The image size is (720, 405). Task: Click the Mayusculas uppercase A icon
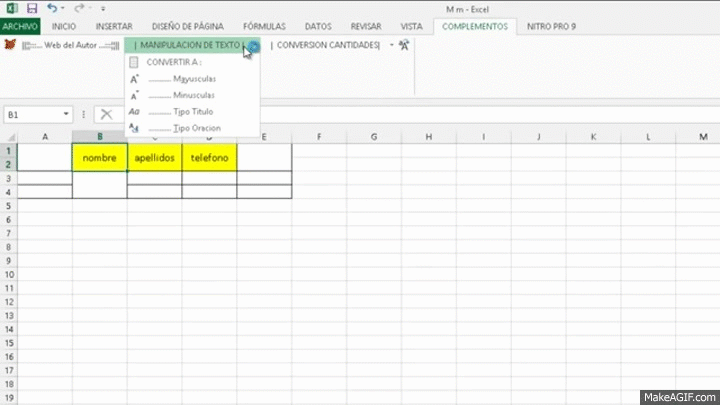134,79
